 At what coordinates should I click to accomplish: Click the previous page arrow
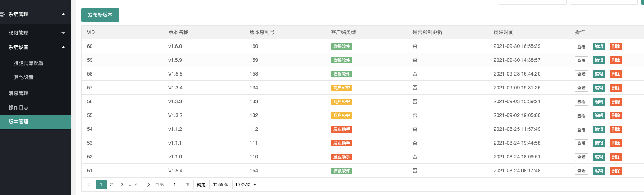pyautogui.click(x=89, y=185)
